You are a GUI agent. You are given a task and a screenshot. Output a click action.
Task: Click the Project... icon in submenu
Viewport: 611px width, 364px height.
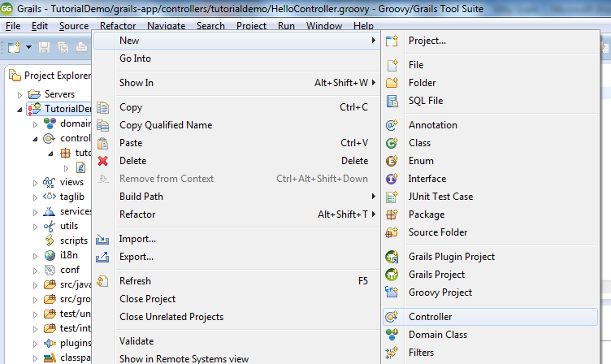[x=392, y=41]
